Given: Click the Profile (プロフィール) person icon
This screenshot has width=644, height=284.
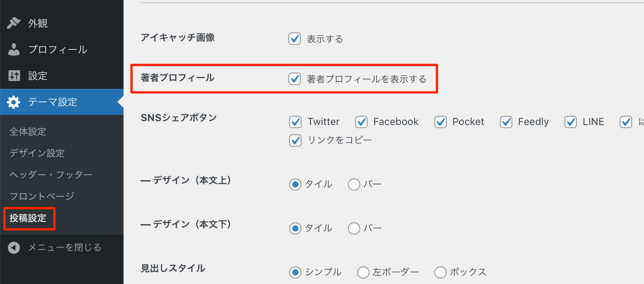Looking at the screenshot, I should click(14, 49).
